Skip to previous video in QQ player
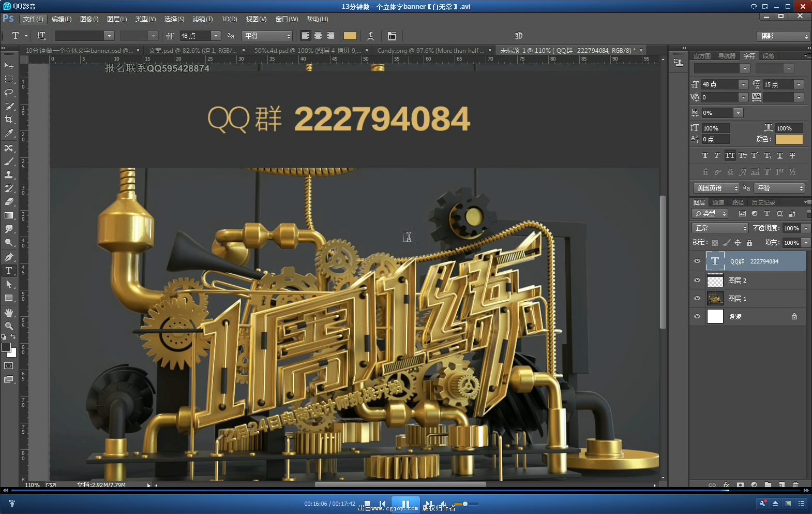This screenshot has height=514, width=812. [x=382, y=504]
